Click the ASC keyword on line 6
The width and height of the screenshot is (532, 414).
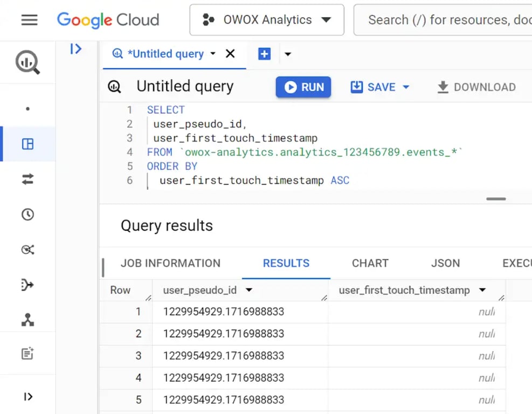tap(340, 180)
